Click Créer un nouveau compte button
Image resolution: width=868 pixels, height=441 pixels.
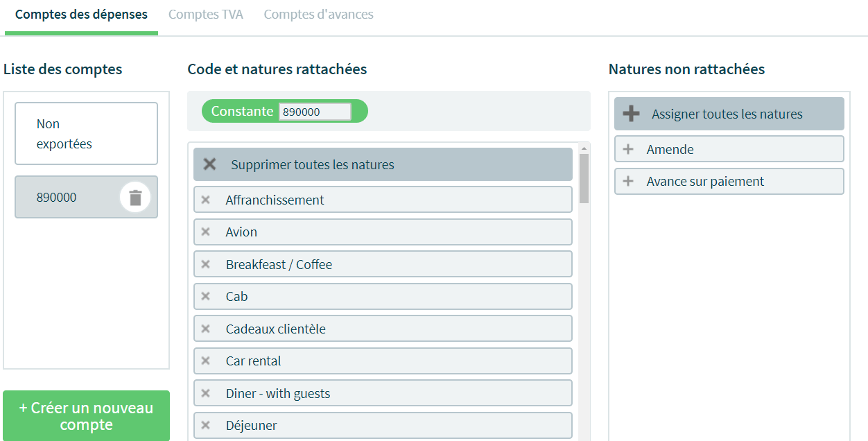[86, 416]
